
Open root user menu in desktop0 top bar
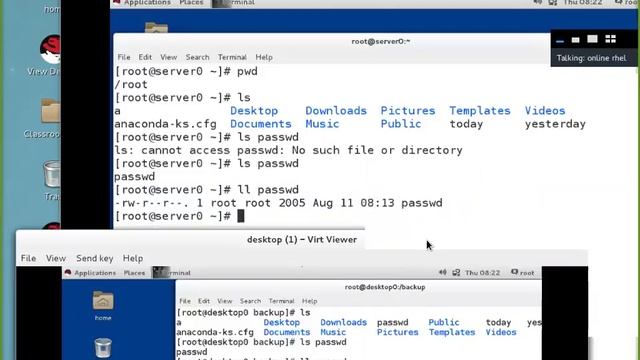523,273
